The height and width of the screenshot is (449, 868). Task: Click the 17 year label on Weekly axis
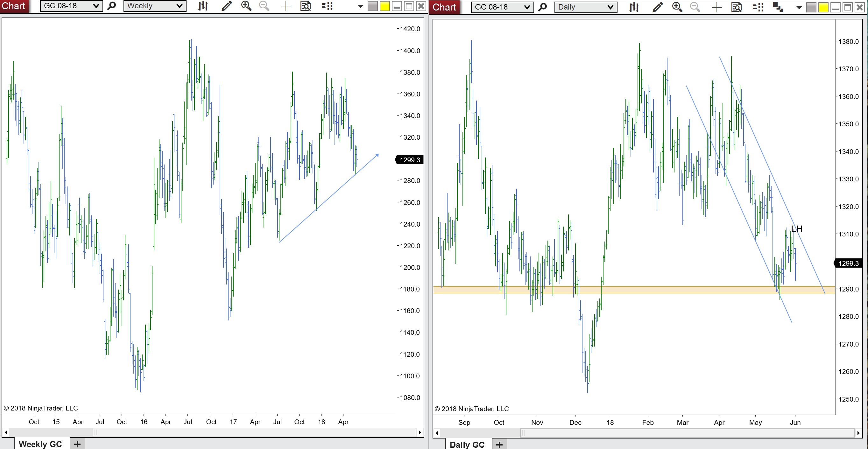[x=233, y=422]
